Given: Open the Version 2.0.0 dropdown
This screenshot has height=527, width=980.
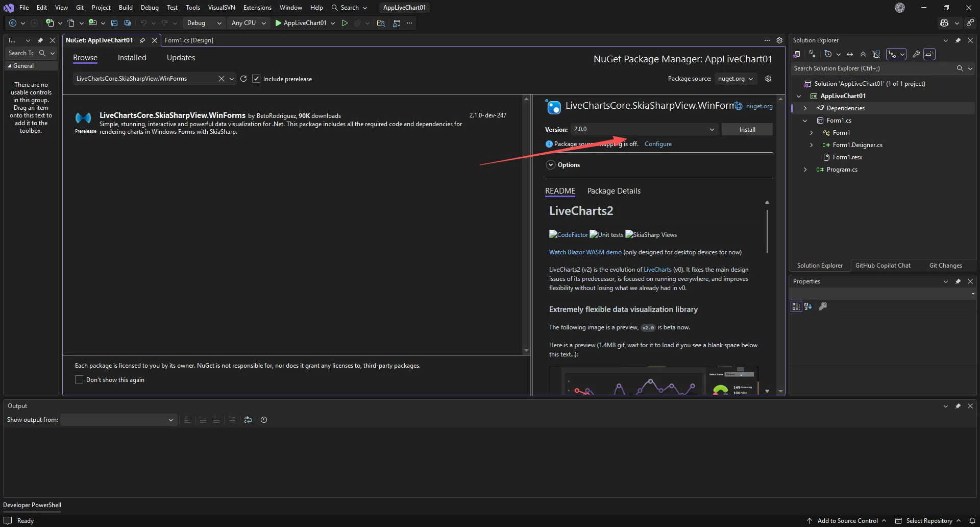Looking at the screenshot, I should tap(643, 129).
